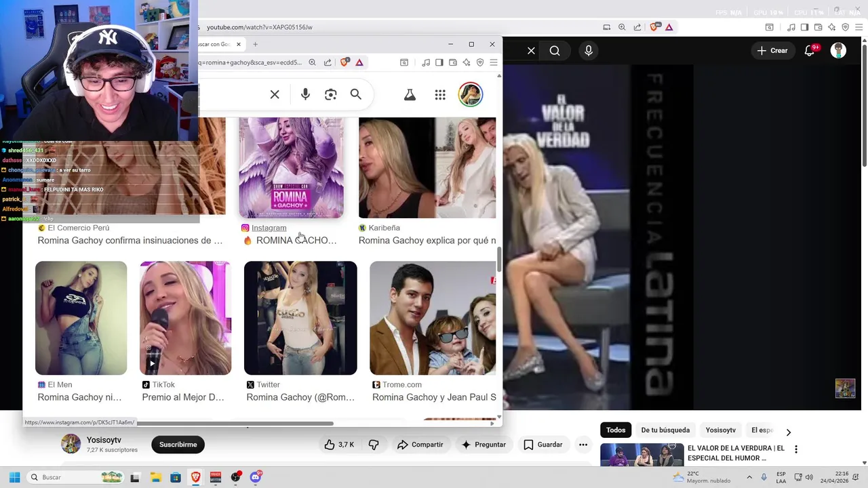Open YouTube notifications bell
The height and width of the screenshot is (488, 868).
pyautogui.click(x=810, y=51)
